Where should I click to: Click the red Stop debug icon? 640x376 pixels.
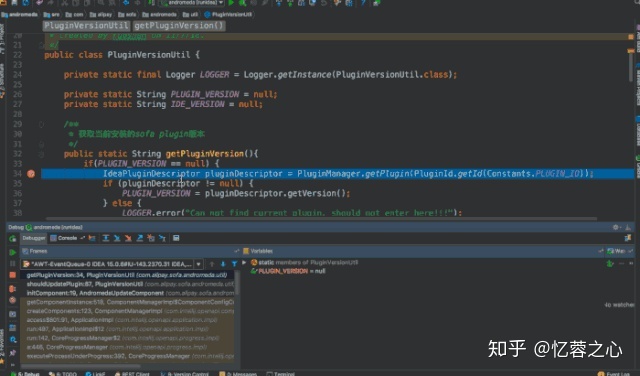click(x=13, y=275)
